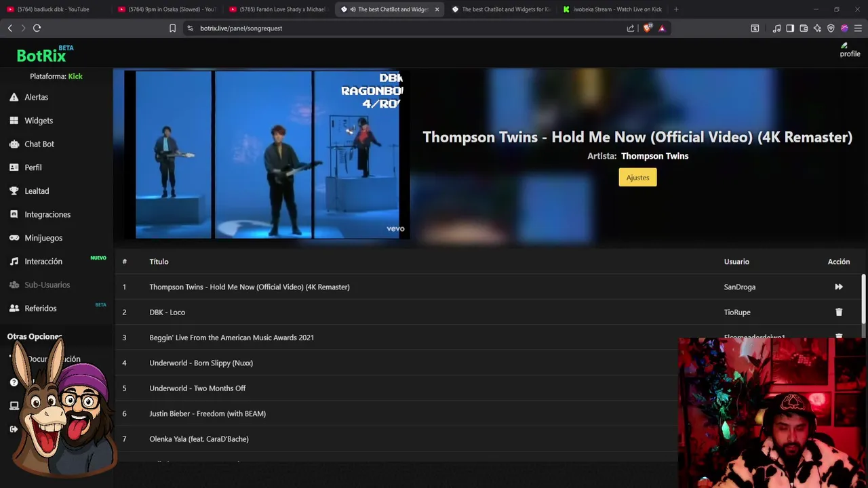Click the Lealtad trophy icon

[14, 191]
